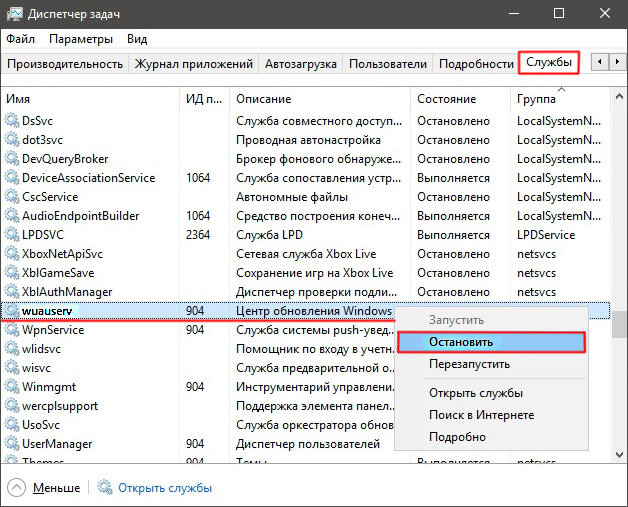Click the UserManager gear icon
628x507 pixels.
coord(12,443)
